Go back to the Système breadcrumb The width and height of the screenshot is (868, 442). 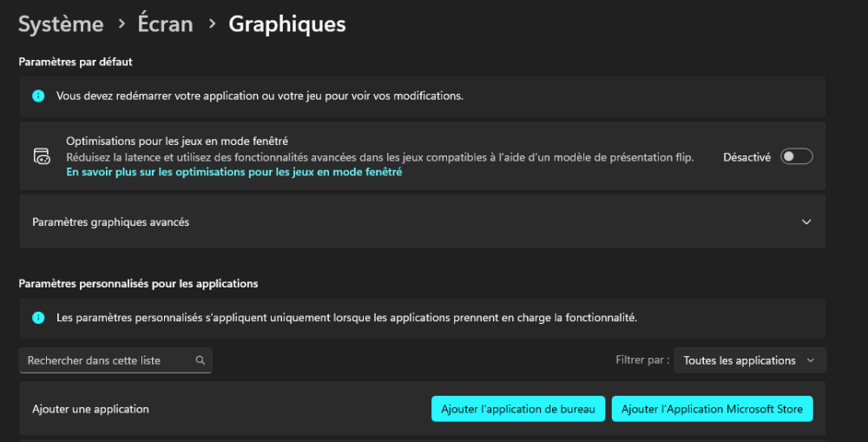(x=61, y=24)
